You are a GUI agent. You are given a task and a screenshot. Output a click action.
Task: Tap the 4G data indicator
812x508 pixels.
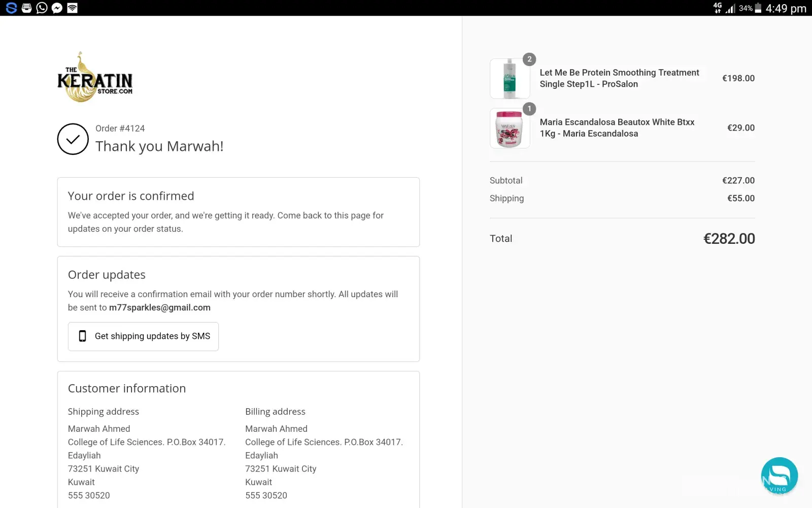pos(717,8)
